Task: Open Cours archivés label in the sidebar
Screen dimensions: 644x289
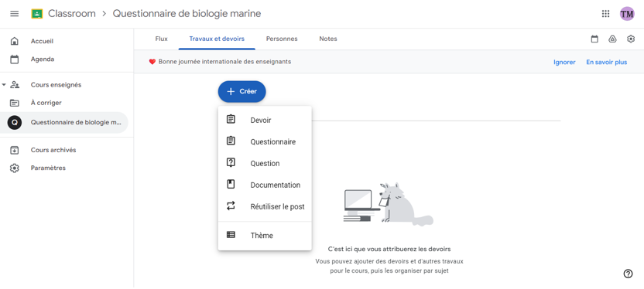Action: tap(53, 150)
